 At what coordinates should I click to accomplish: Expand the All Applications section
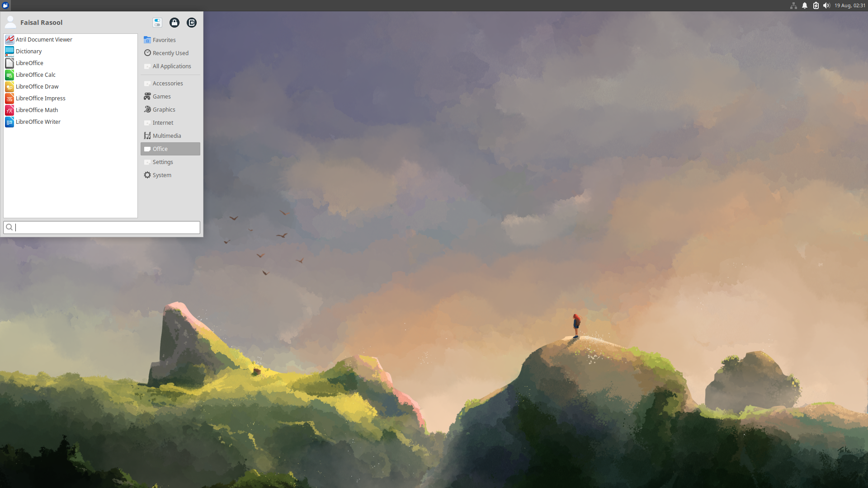coord(171,66)
